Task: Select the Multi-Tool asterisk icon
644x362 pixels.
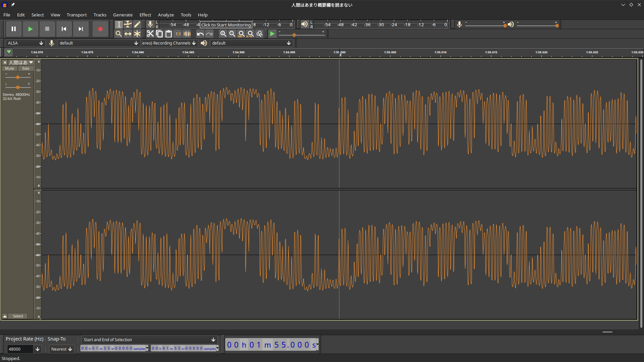Action: pos(137,34)
